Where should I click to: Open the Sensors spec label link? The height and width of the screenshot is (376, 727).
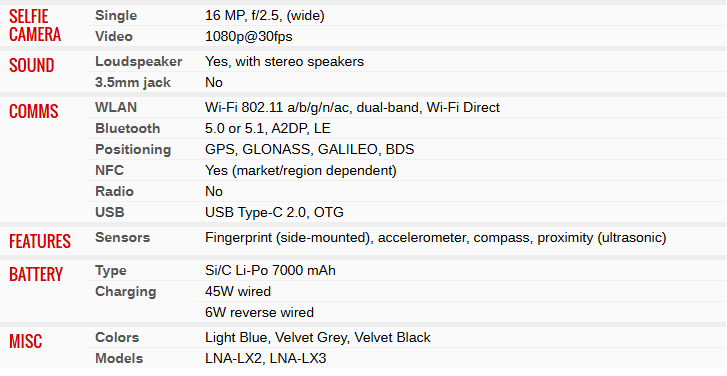[122, 237]
